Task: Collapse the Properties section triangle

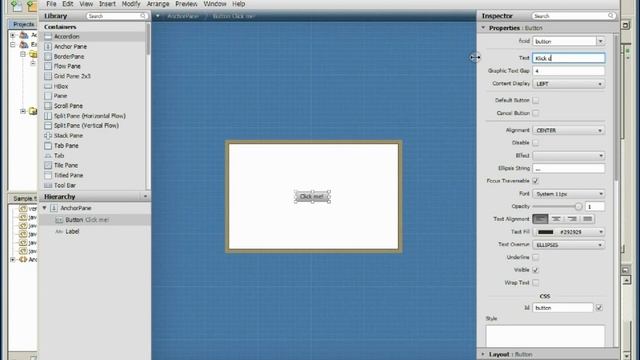Action: click(x=483, y=28)
